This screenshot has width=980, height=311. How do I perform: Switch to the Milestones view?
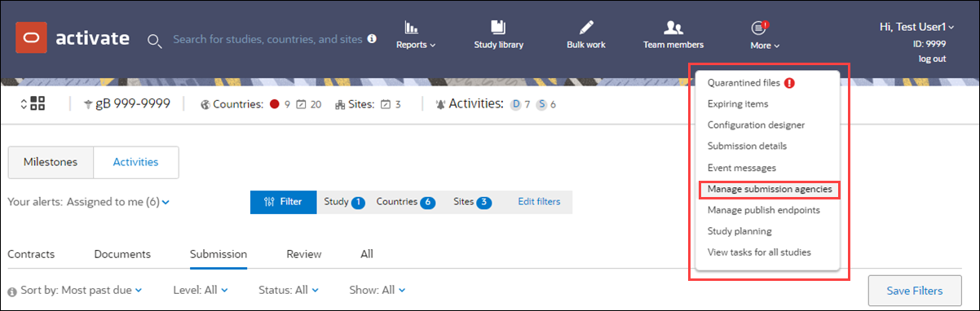[x=51, y=162]
